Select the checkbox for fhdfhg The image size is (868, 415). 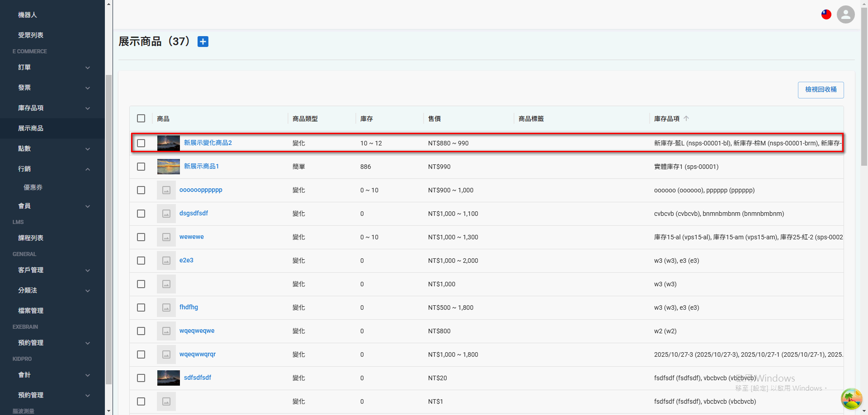(141, 308)
